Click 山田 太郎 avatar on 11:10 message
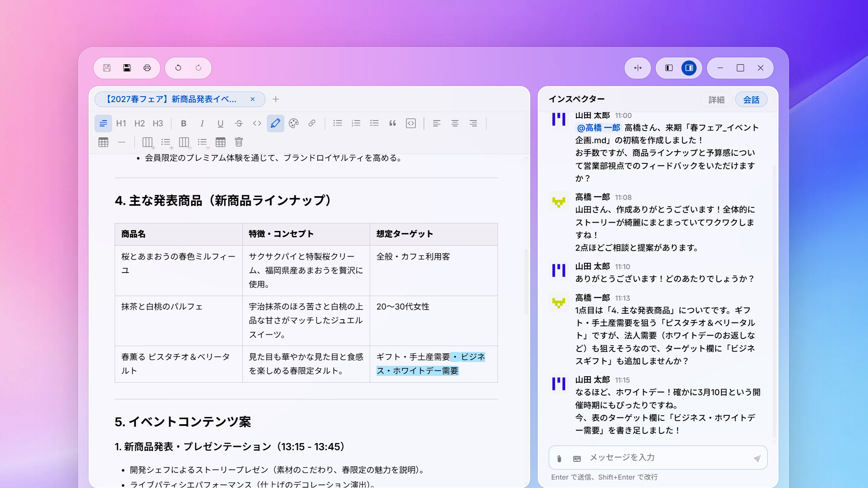This screenshot has width=868, height=488. click(x=559, y=270)
